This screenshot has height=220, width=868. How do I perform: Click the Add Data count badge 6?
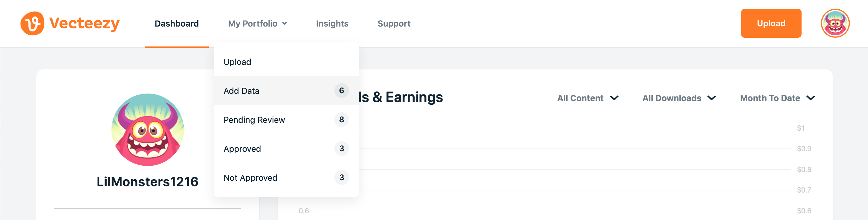[x=341, y=90]
